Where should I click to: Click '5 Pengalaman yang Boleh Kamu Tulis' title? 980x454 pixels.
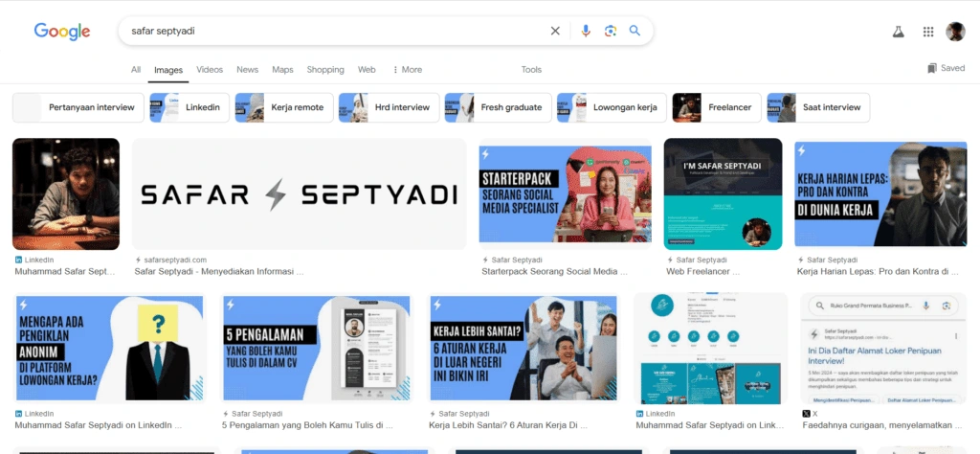(x=307, y=425)
